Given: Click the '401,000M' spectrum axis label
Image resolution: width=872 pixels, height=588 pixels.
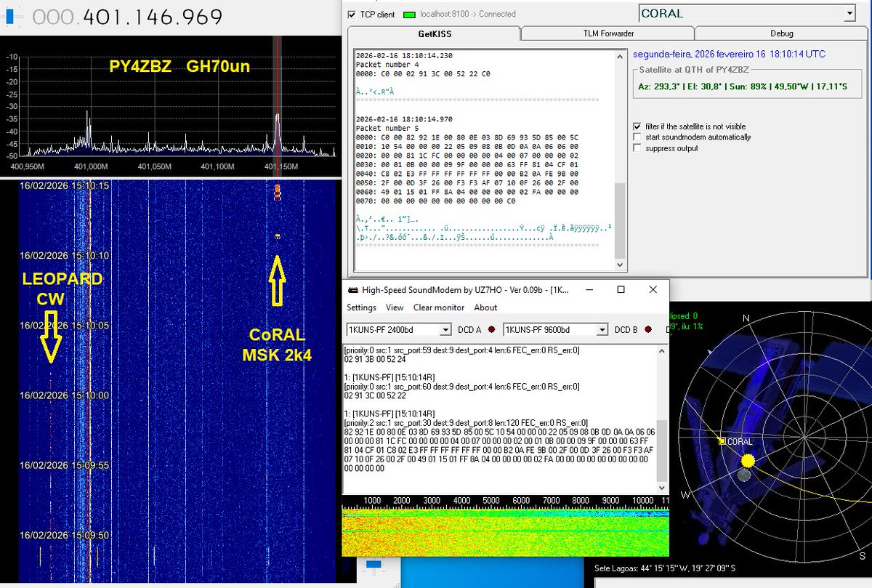Looking at the screenshot, I should pos(91,167).
